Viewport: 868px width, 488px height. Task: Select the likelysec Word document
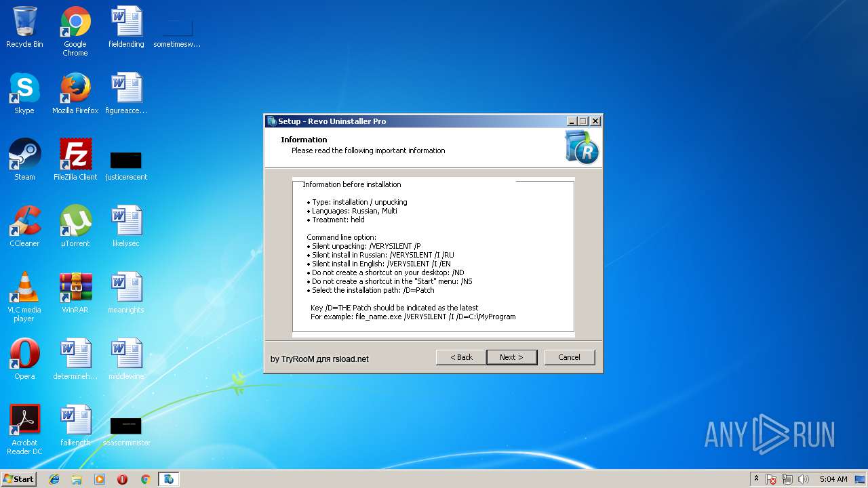[126, 226]
